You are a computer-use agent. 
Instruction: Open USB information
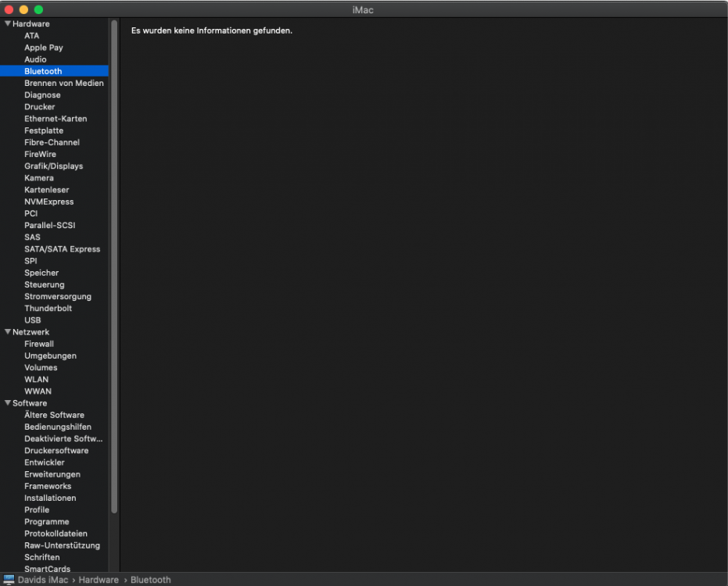33,320
